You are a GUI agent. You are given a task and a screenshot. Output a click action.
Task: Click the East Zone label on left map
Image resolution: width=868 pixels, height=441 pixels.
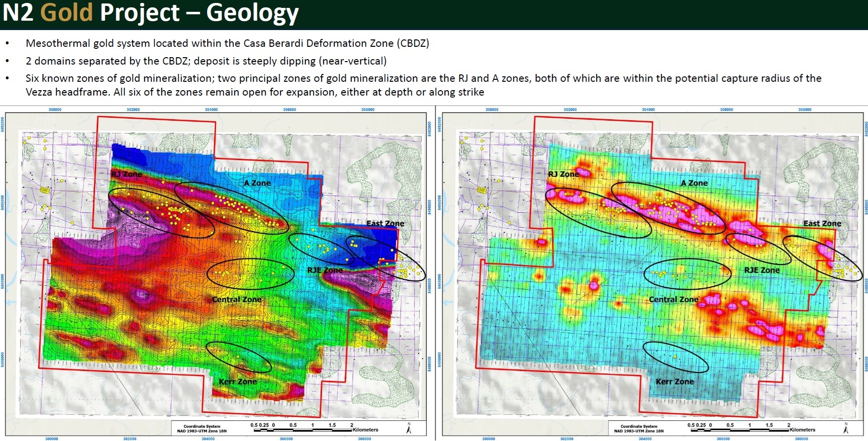(x=385, y=223)
